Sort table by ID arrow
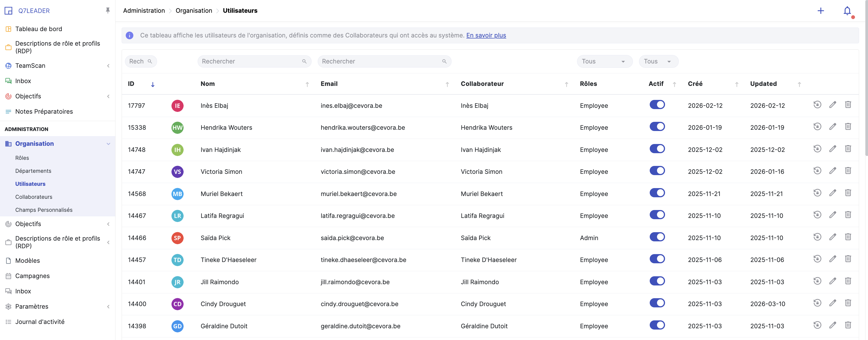Image resolution: width=868 pixels, height=340 pixels. pos(153,85)
